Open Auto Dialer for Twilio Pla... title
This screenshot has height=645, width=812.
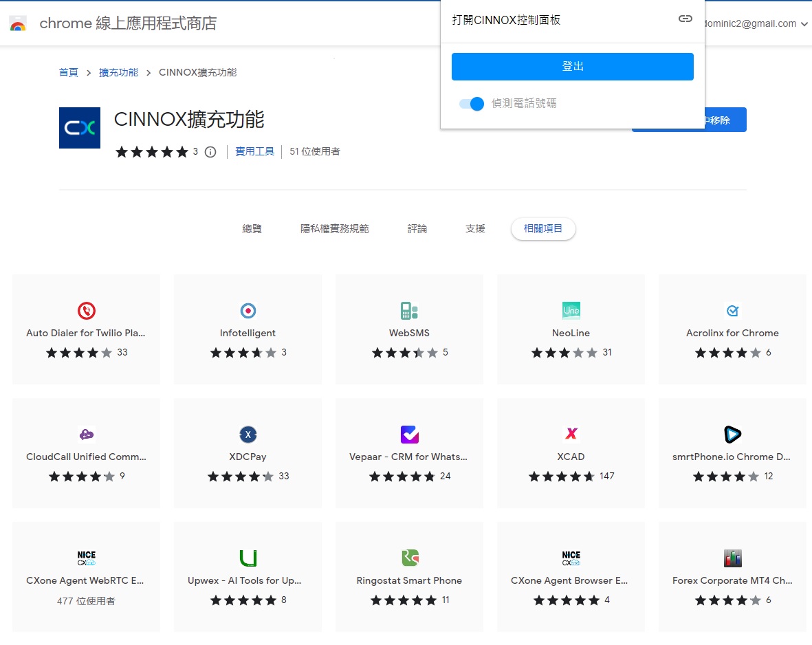[x=86, y=333]
